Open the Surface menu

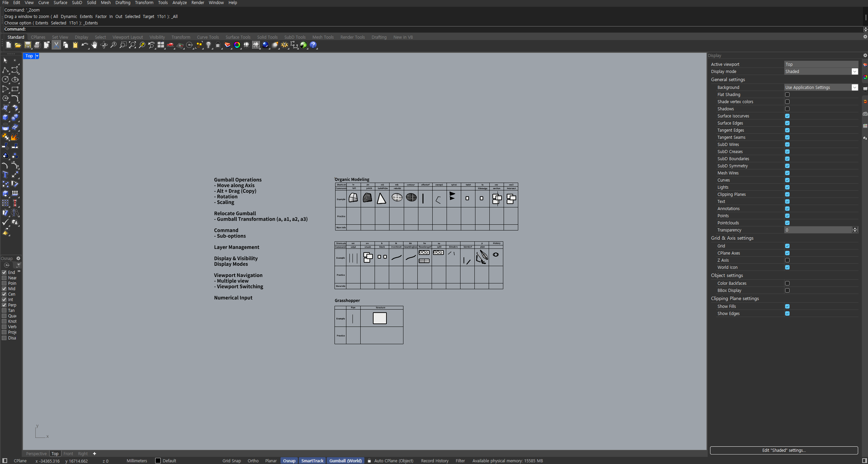pyautogui.click(x=60, y=3)
